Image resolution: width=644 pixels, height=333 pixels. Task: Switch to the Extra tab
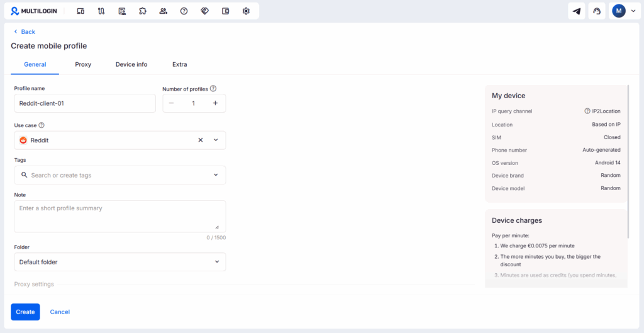point(179,65)
